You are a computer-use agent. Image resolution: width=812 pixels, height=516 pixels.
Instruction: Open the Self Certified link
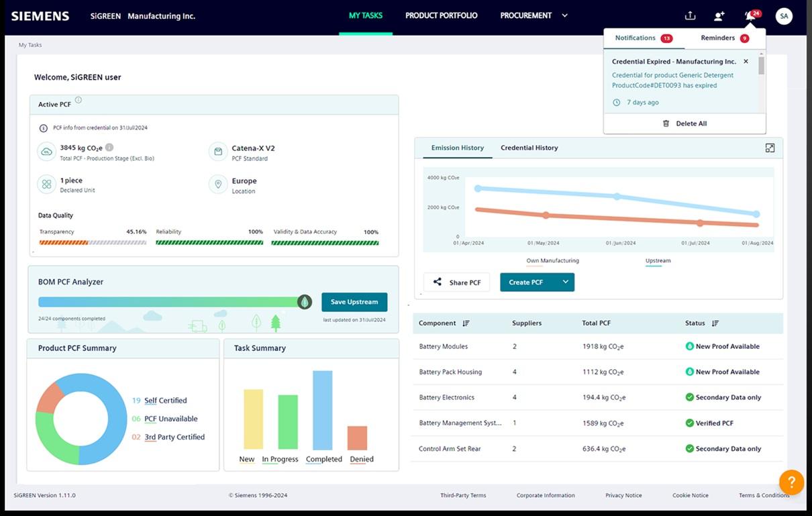point(167,400)
